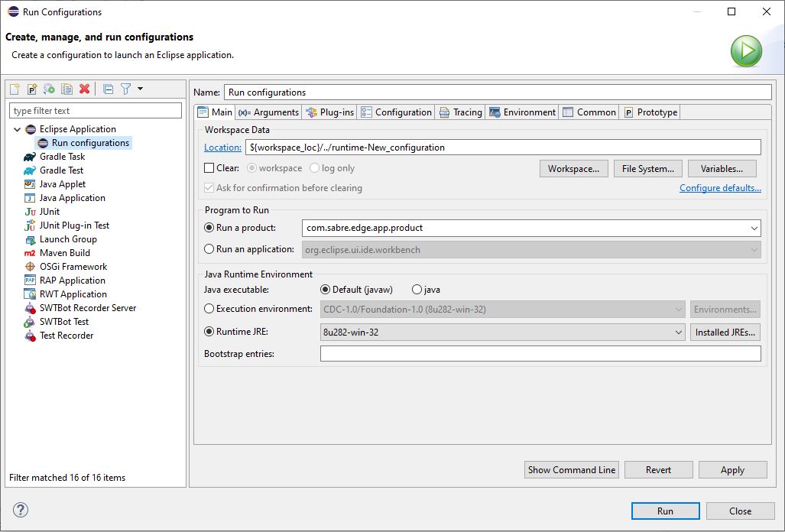Delete the selected launch configuration
The height and width of the screenshot is (532, 785).
(85, 89)
